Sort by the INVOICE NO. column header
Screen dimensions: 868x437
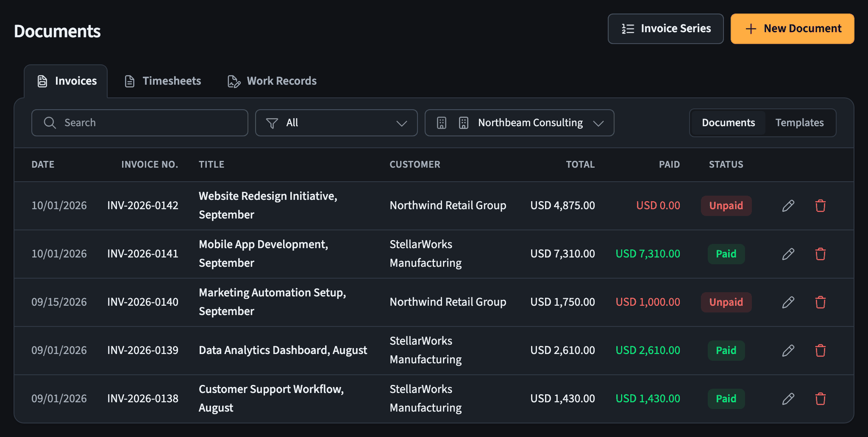click(x=150, y=165)
